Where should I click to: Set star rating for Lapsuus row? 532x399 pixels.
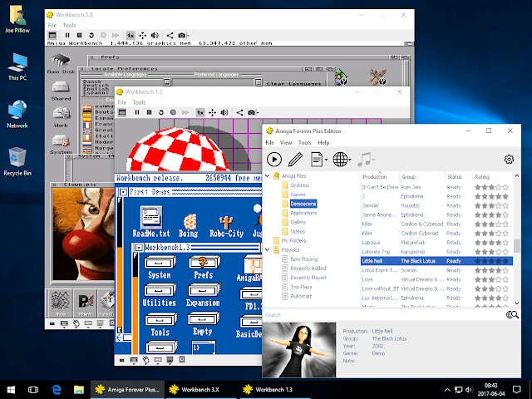click(x=491, y=242)
